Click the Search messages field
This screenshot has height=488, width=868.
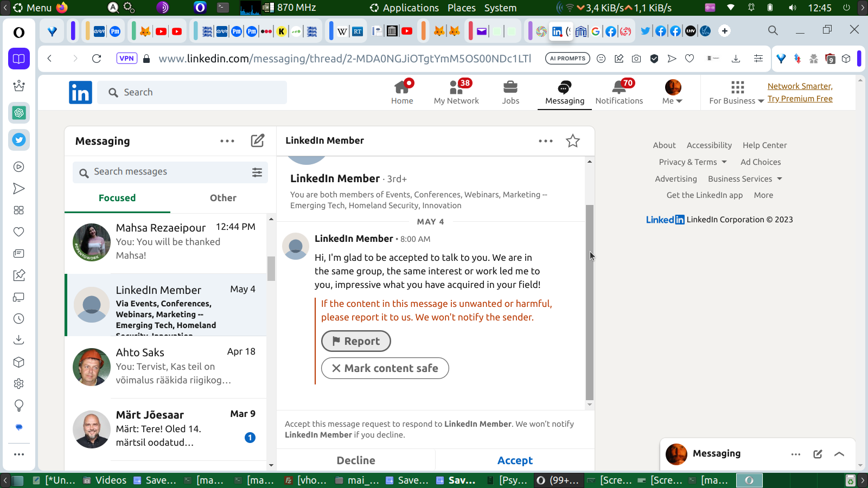pyautogui.click(x=170, y=172)
